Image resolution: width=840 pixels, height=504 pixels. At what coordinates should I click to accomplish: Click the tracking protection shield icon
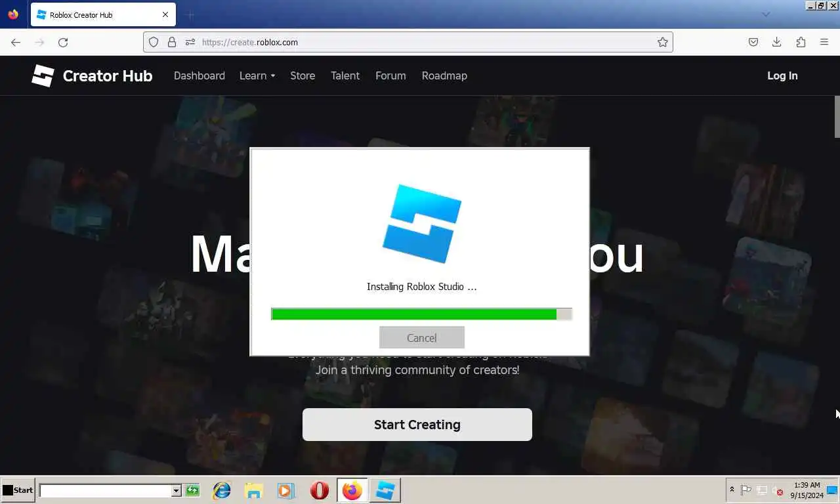pos(154,42)
